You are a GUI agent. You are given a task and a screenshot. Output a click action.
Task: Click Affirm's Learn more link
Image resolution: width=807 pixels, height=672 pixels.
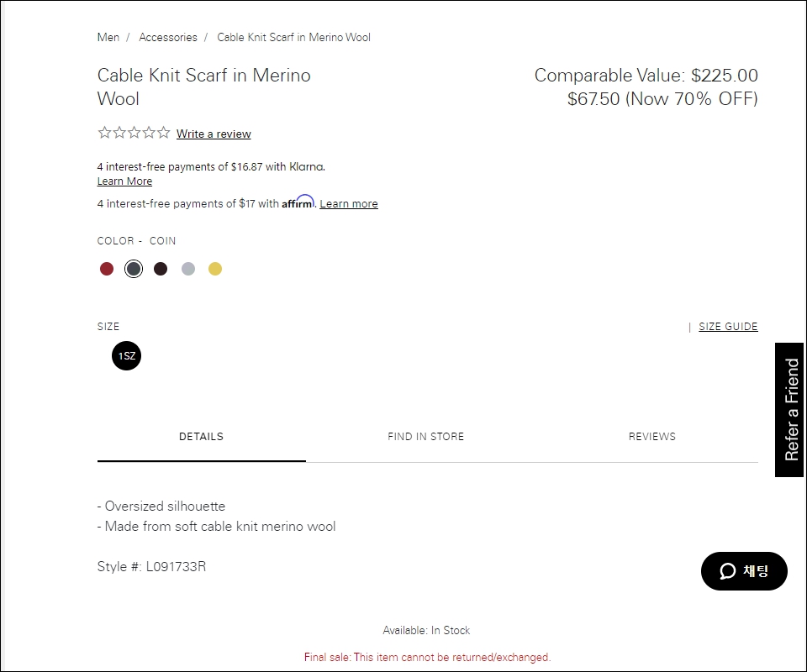(x=349, y=204)
